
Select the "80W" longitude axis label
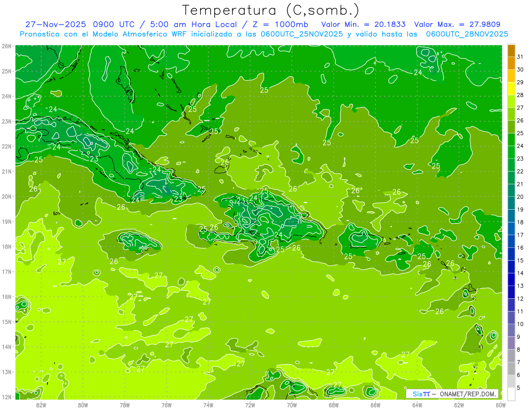click(83, 405)
